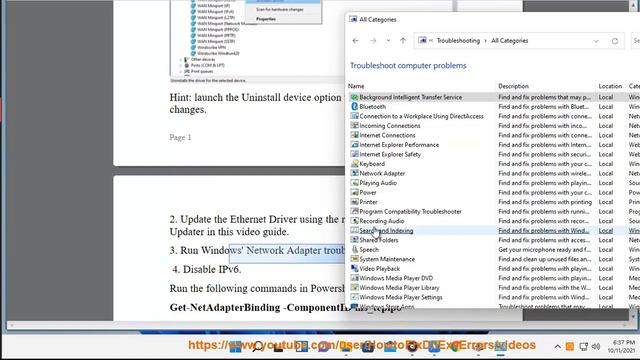
Task: Click the Speech microphone icon
Action: coord(354,249)
